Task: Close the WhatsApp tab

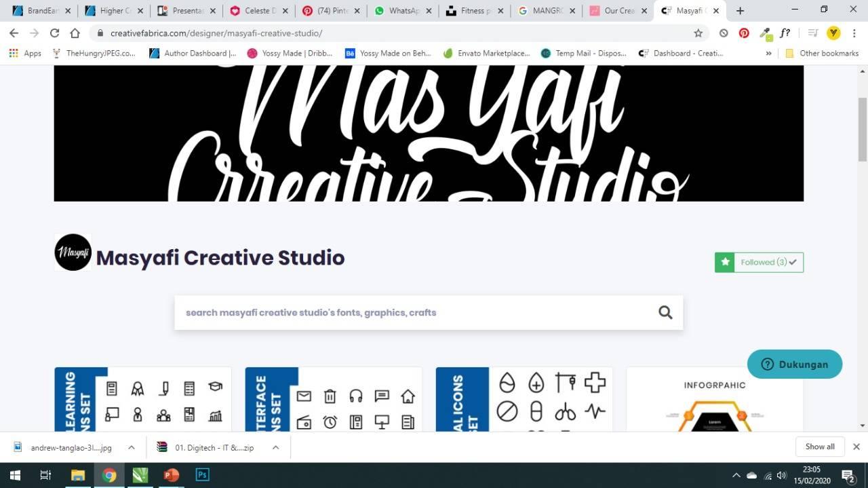Action: [429, 11]
